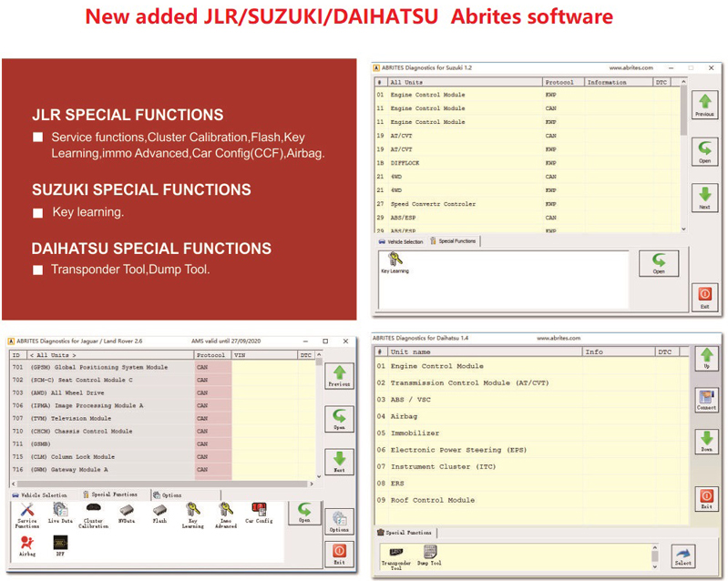Select Car Config icon
728x581 pixels.
point(259,514)
